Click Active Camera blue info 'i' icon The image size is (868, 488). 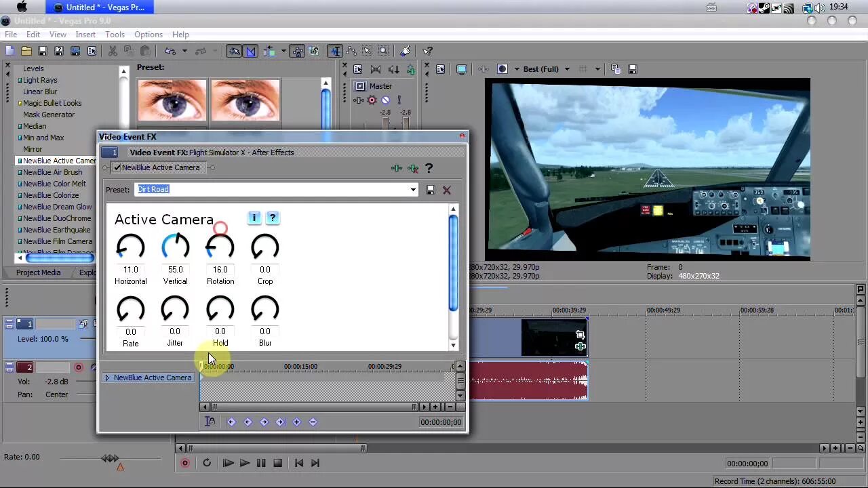click(254, 218)
